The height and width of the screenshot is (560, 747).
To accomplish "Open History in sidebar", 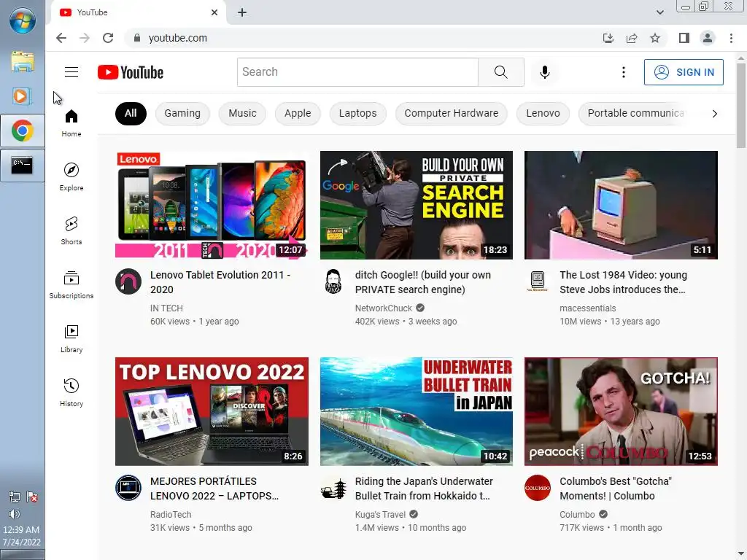I will (71, 392).
